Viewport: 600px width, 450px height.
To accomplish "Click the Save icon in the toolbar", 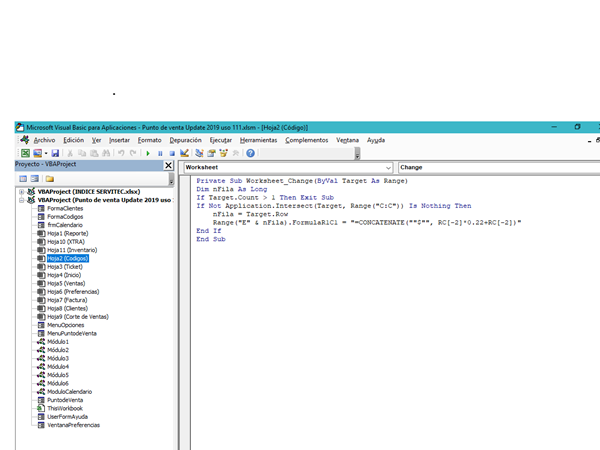I will 56,153.
